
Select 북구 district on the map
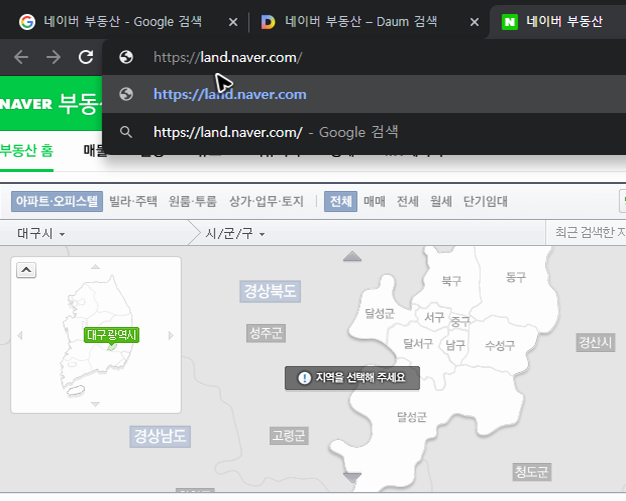452,281
